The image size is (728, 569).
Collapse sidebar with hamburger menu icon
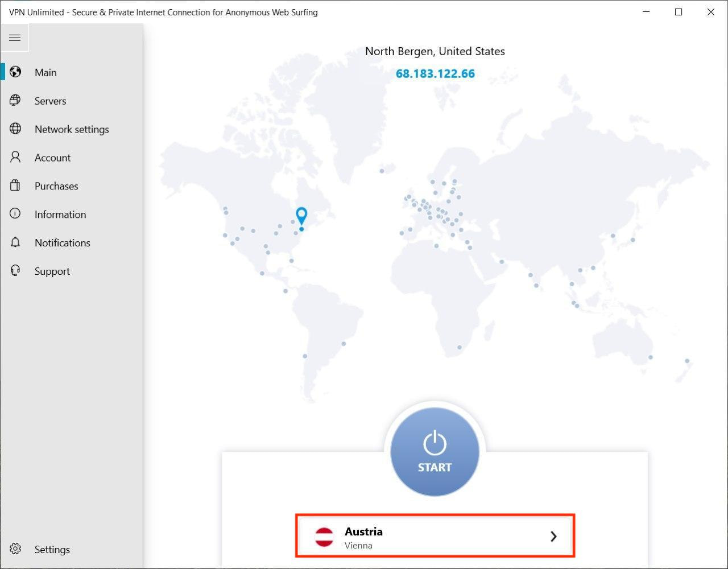[15, 38]
